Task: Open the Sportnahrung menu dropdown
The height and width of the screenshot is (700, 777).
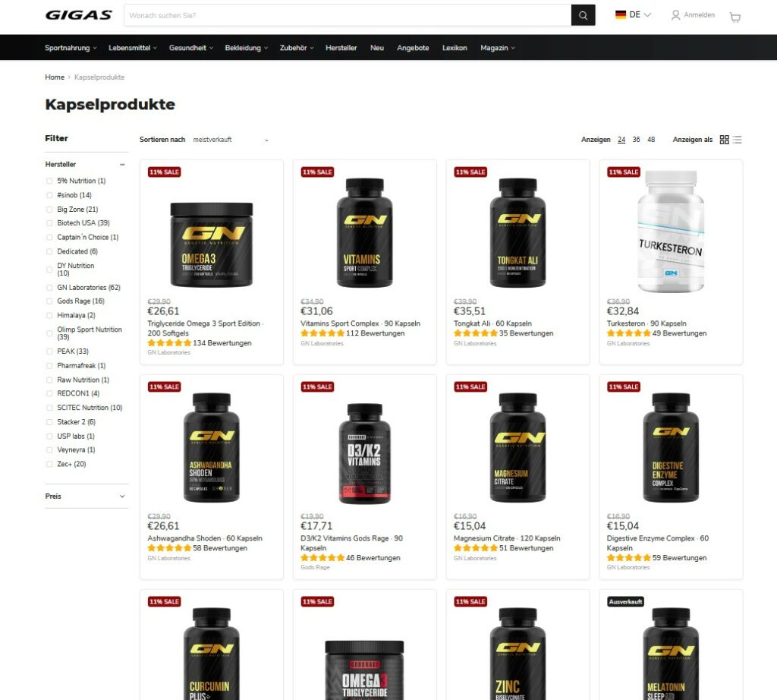Action: pyautogui.click(x=71, y=48)
